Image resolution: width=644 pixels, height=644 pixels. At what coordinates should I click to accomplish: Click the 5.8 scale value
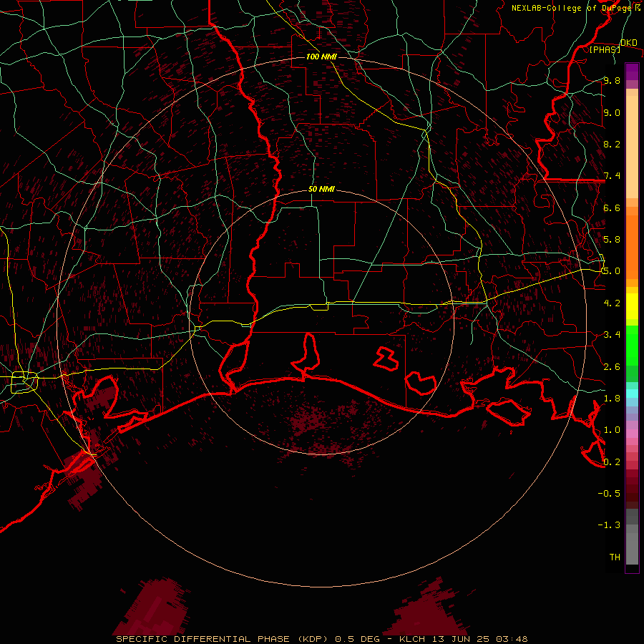pyautogui.click(x=612, y=239)
